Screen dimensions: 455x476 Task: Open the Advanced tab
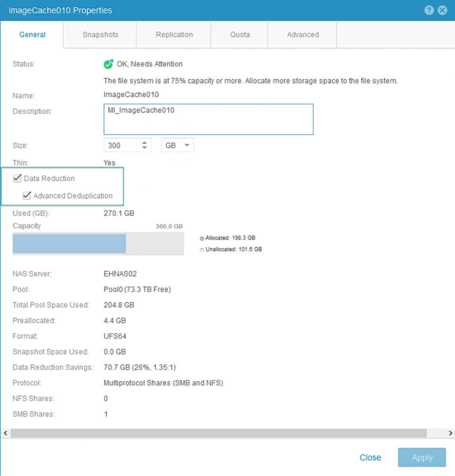(x=303, y=35)
